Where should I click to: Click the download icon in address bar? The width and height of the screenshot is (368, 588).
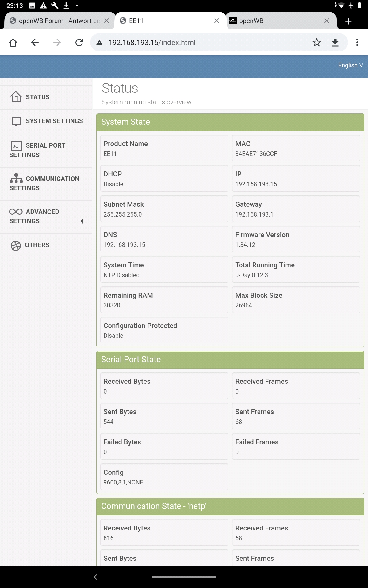(x=335, y=42)
